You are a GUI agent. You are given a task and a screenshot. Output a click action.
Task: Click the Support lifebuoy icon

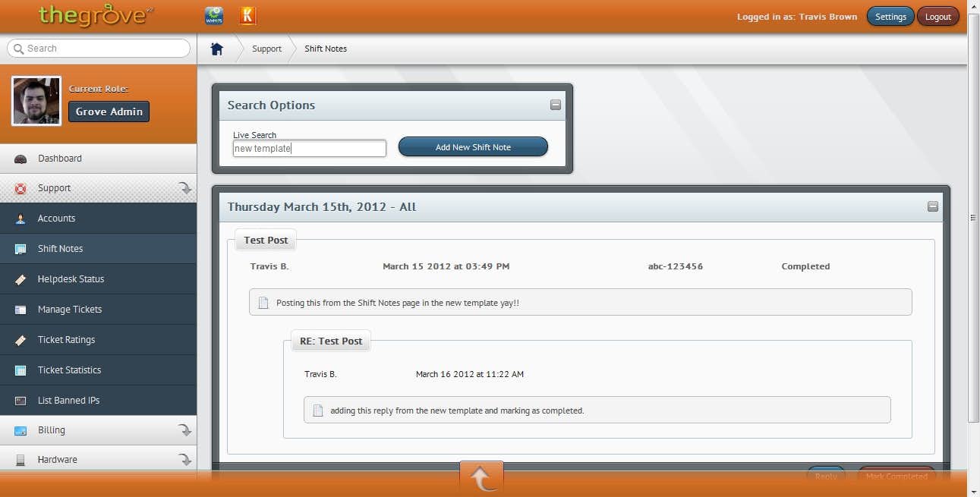[x=20, y=188]
